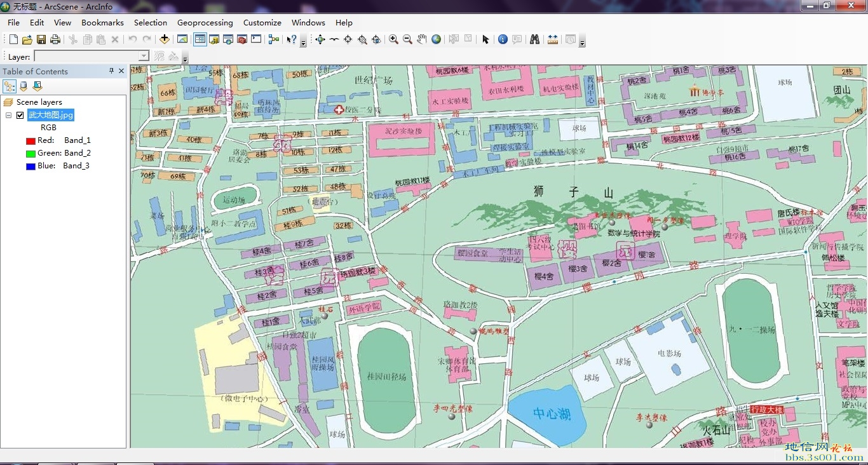The image size is (868, 465).
Task: Activate the Identify tool
Action: pos(503,39)
